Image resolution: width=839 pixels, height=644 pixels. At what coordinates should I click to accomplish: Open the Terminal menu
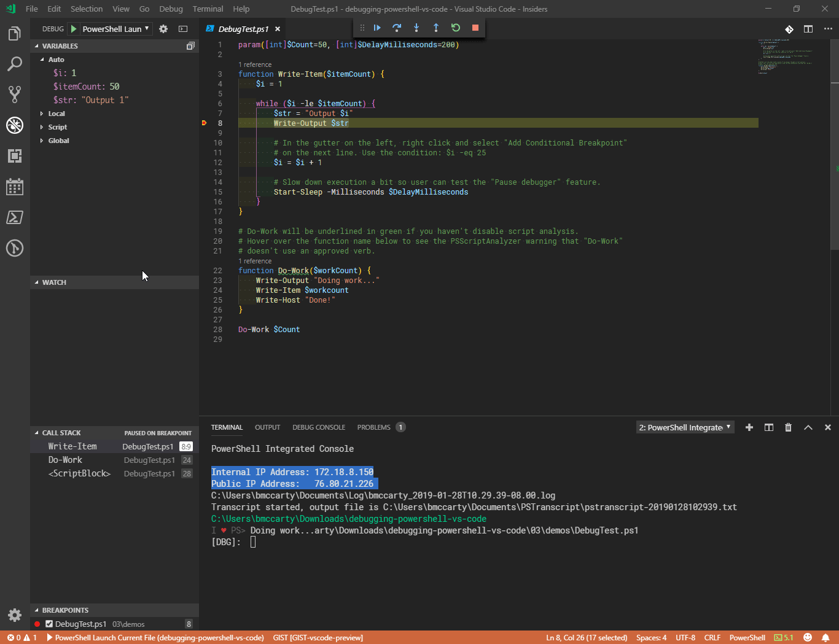(208, 9)
